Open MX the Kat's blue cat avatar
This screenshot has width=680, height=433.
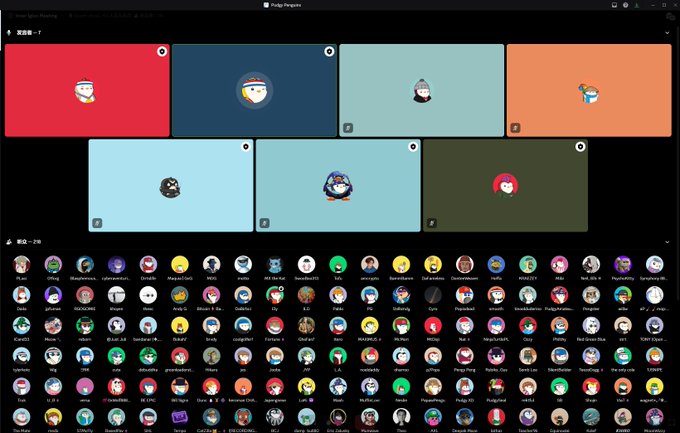275,264
